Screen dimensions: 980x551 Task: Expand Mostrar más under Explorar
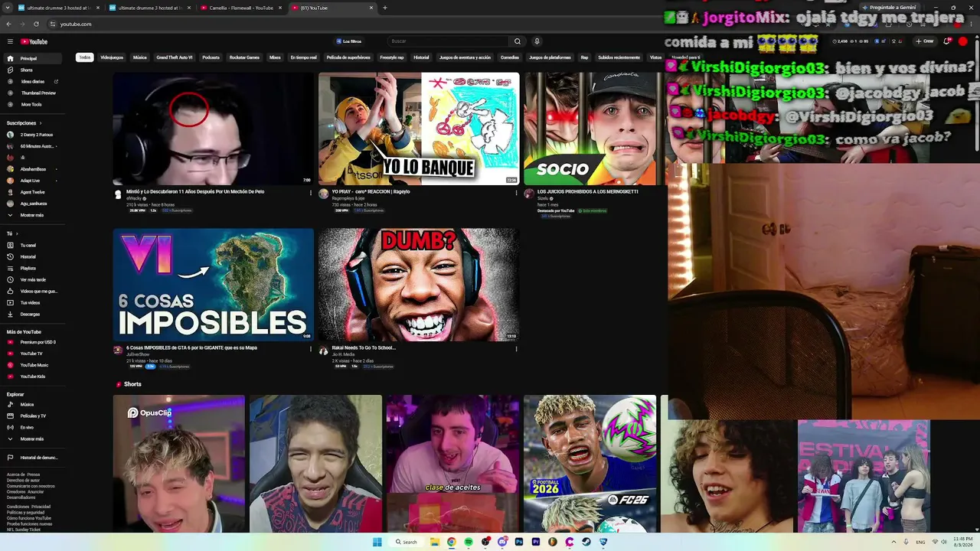click(x=34, y=439)
